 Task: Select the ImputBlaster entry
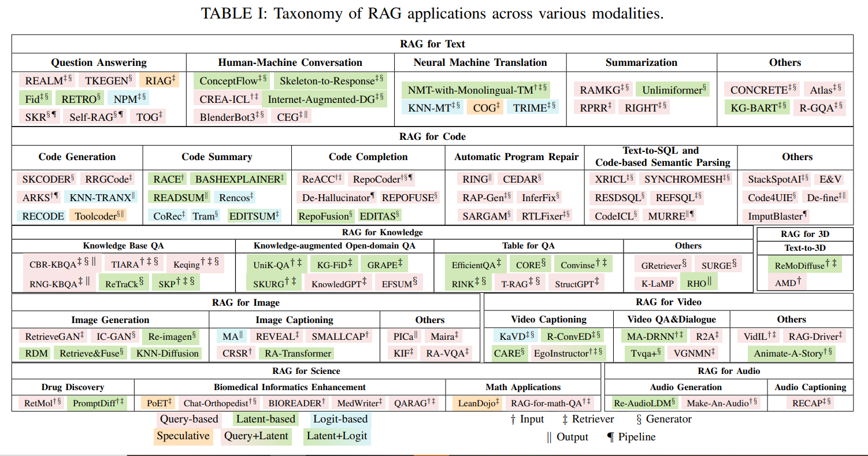coord(776,216)
